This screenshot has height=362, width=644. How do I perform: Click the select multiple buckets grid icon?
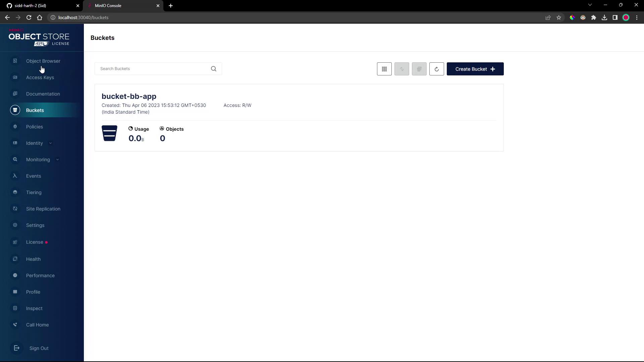click(x=384, y=69)
